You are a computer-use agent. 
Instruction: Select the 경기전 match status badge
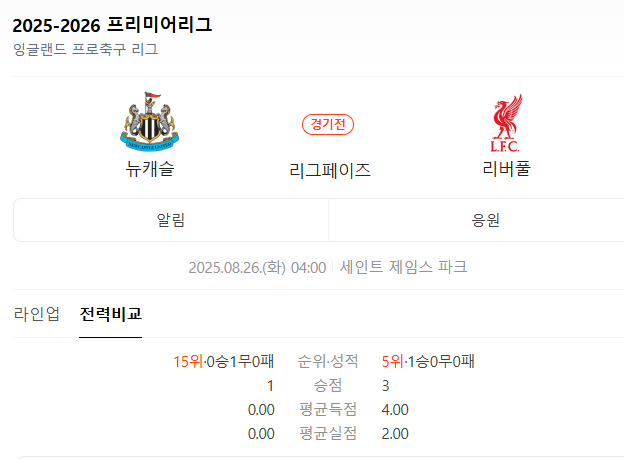click(328, 124)
